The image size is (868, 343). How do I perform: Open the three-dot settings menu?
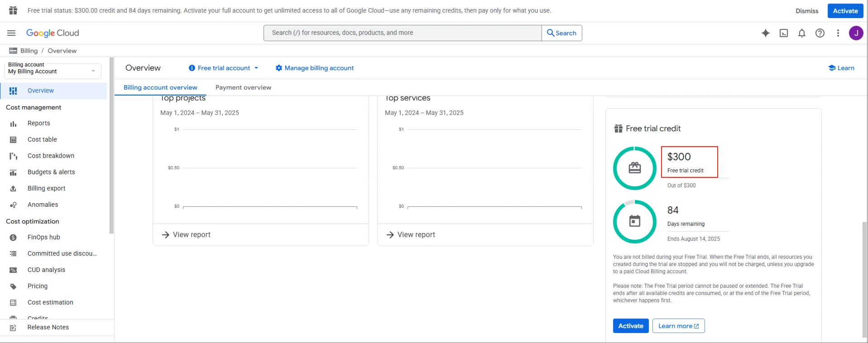click(838, 33)
